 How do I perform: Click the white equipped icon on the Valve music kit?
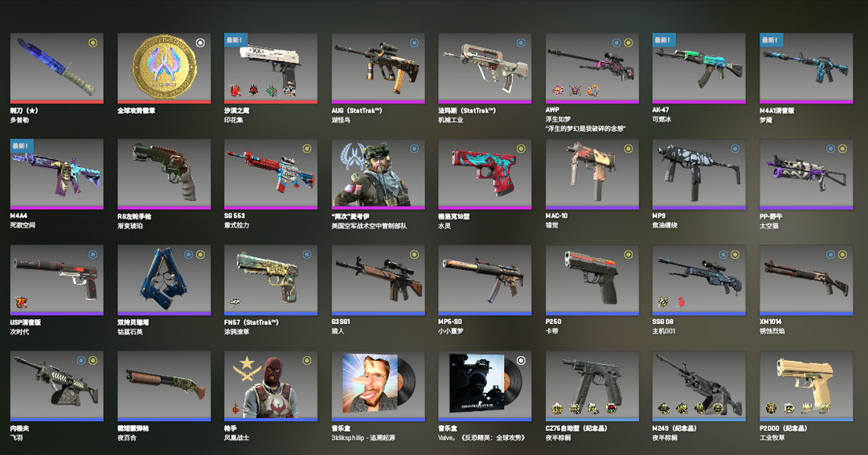click(521, 360)
